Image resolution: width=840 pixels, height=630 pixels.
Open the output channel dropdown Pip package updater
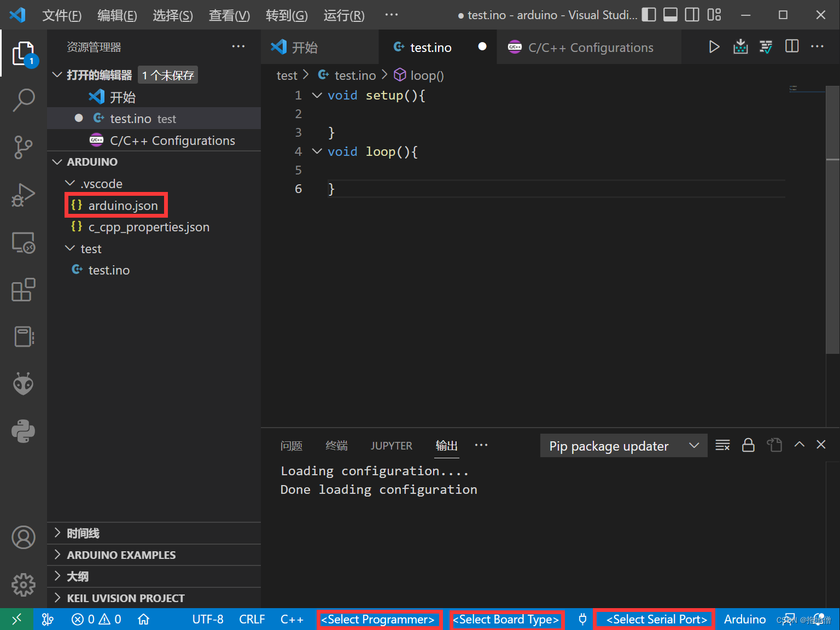[x=623, y=446]
